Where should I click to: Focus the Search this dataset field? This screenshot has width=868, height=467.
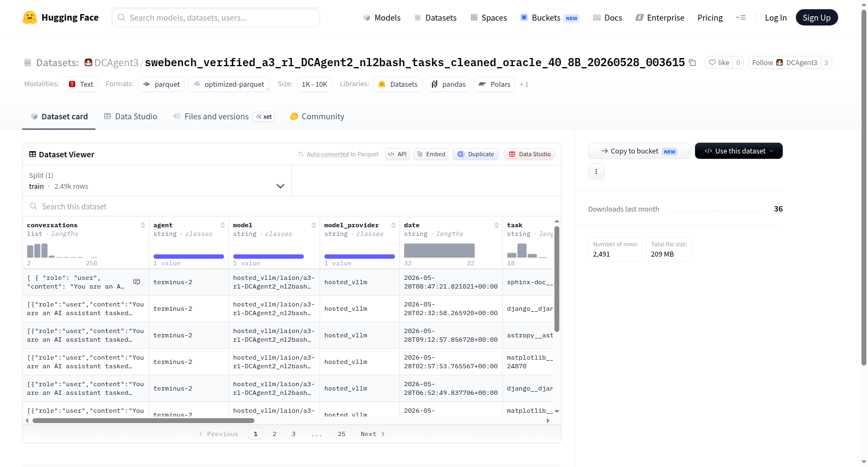(292, 206)
